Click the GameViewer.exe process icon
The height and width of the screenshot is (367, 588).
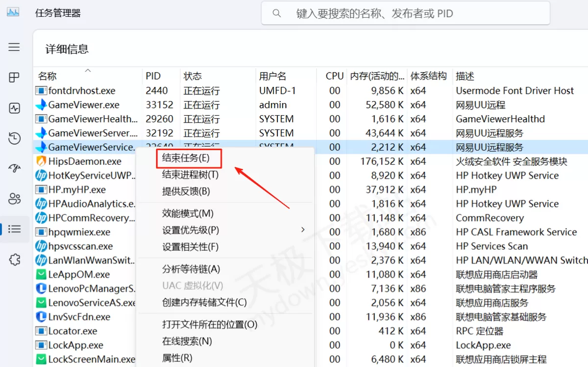tap(41, 105)
